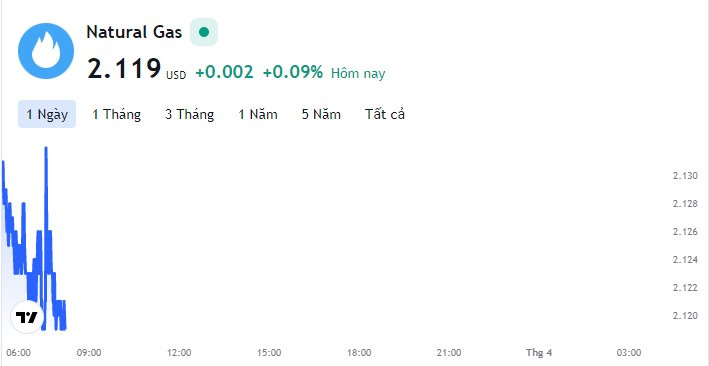Switch to the 3 Tháng range
Screen dimensions: 709x366
point(189,114)
